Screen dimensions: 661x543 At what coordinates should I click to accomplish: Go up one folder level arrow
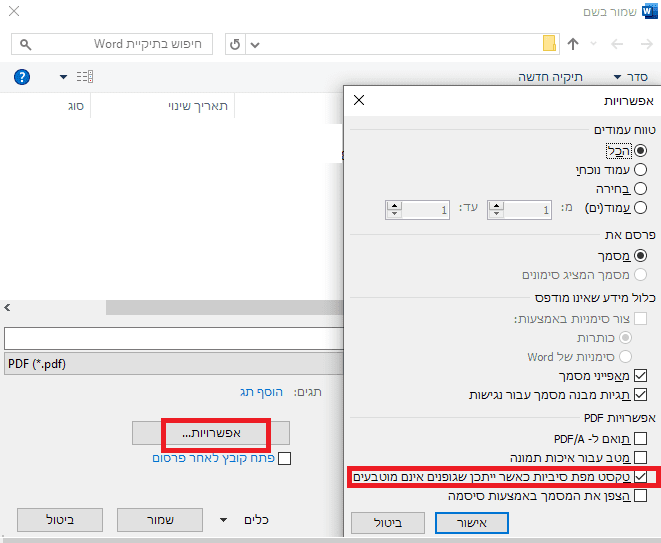[x=572, y=44]
